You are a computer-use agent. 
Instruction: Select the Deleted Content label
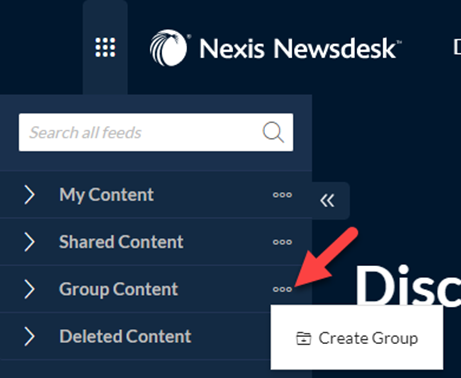click(125, 336)
